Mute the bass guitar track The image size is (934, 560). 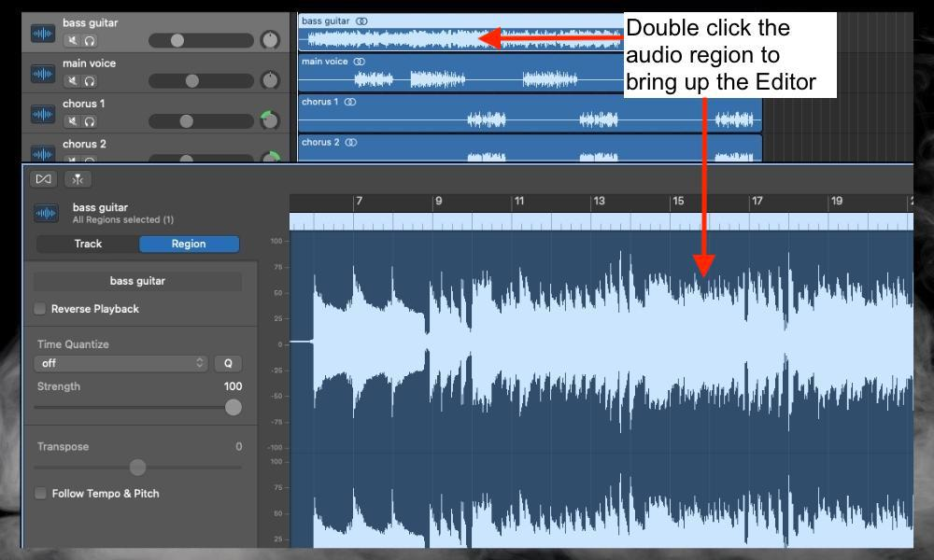pos(72,40)
